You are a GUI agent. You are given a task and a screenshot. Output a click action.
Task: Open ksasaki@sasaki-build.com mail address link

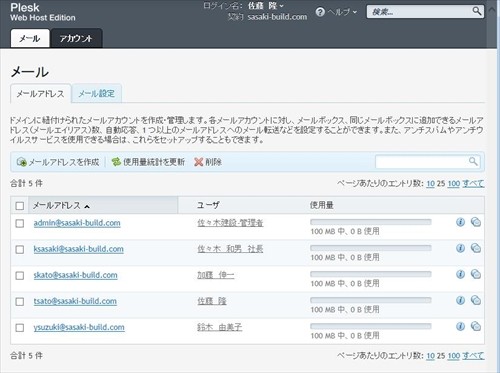(x=78, y=249)
